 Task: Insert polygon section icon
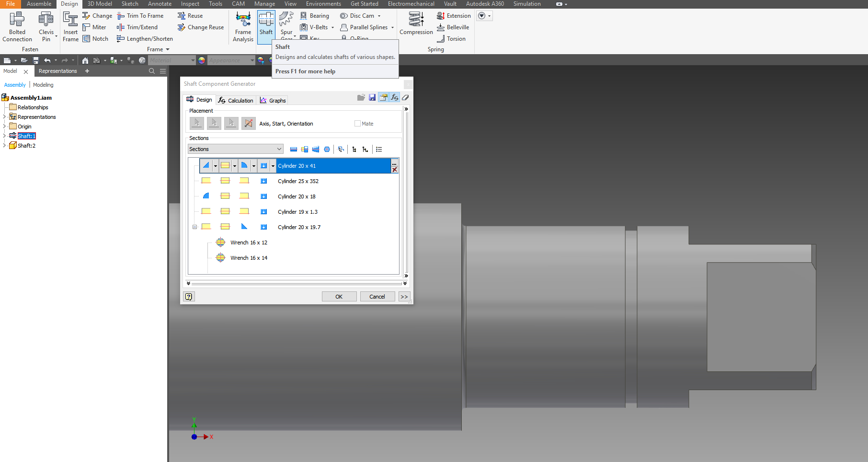(x=327, y=149)
